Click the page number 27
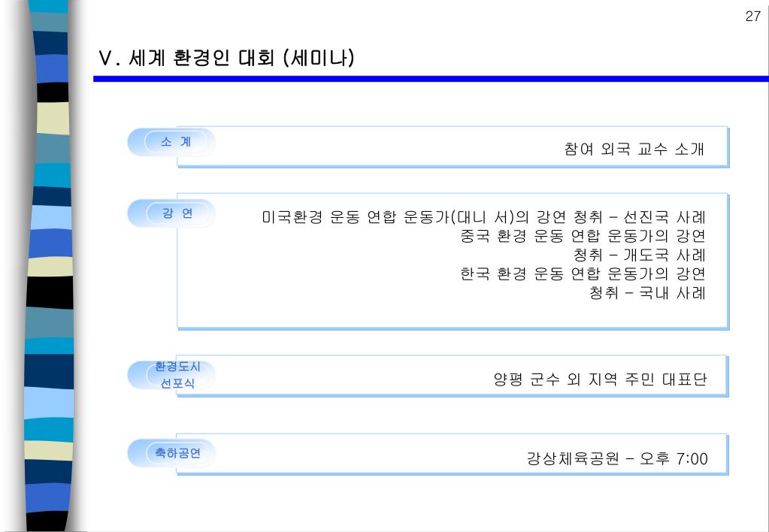 [x=752, y=17]
